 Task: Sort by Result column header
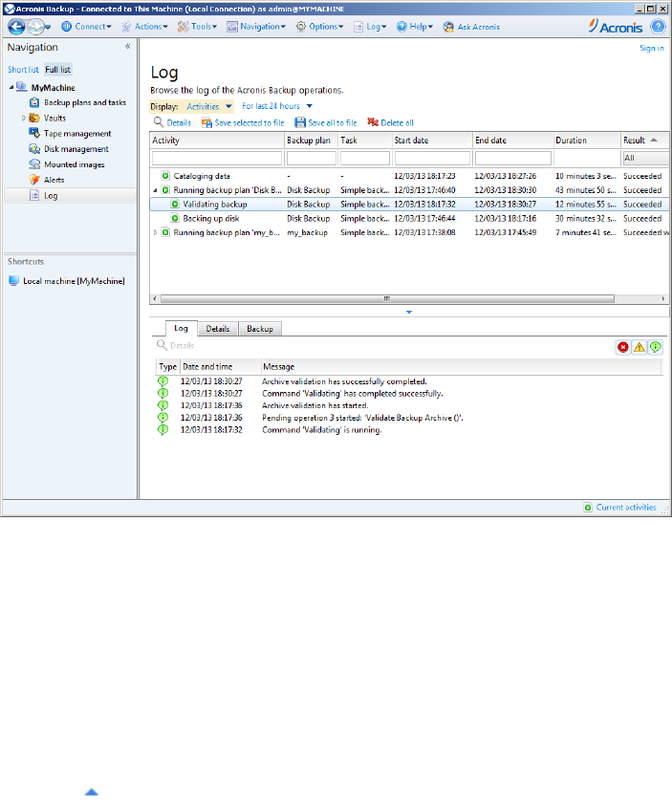pos(645,141)
